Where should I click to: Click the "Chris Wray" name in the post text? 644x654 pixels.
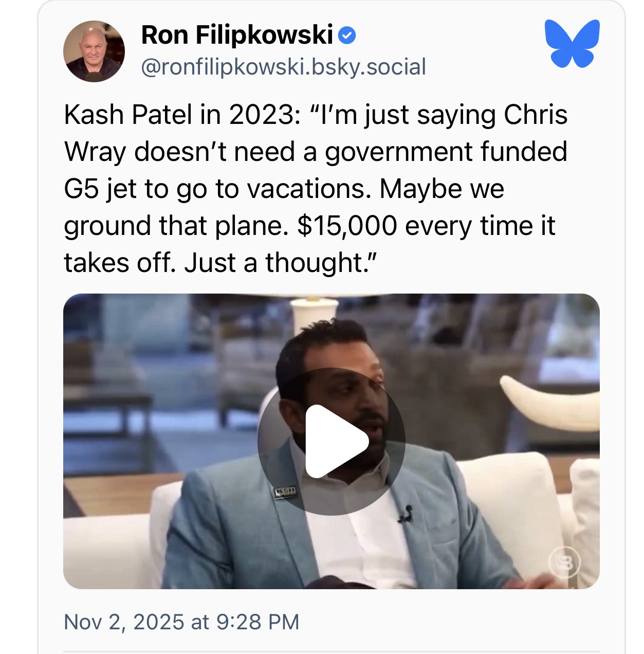[535, 115]
